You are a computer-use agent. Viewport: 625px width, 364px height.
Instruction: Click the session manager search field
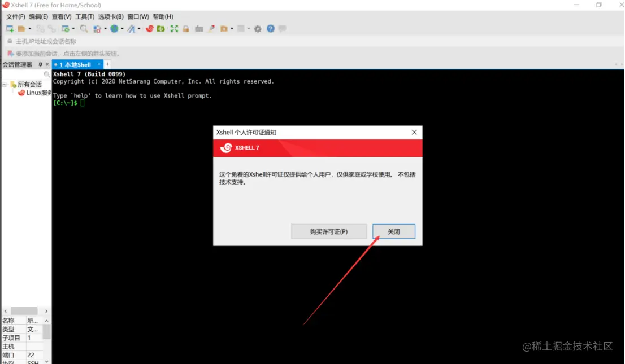23,74
